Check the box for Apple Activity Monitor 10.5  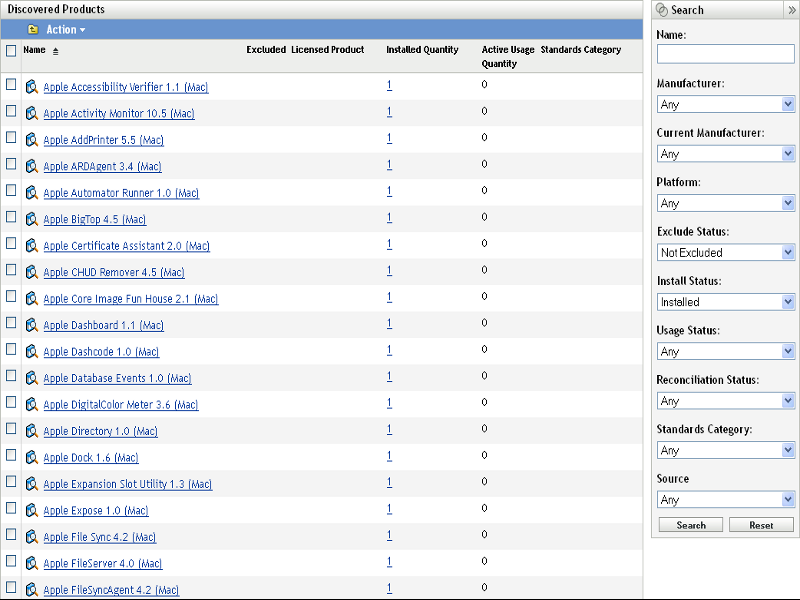coord(11,111)
